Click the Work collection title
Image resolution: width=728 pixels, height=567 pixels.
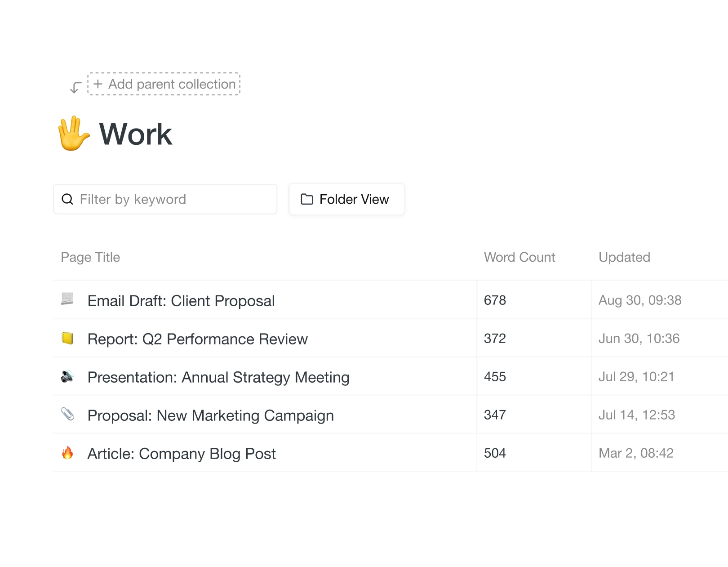pos(135,134)
